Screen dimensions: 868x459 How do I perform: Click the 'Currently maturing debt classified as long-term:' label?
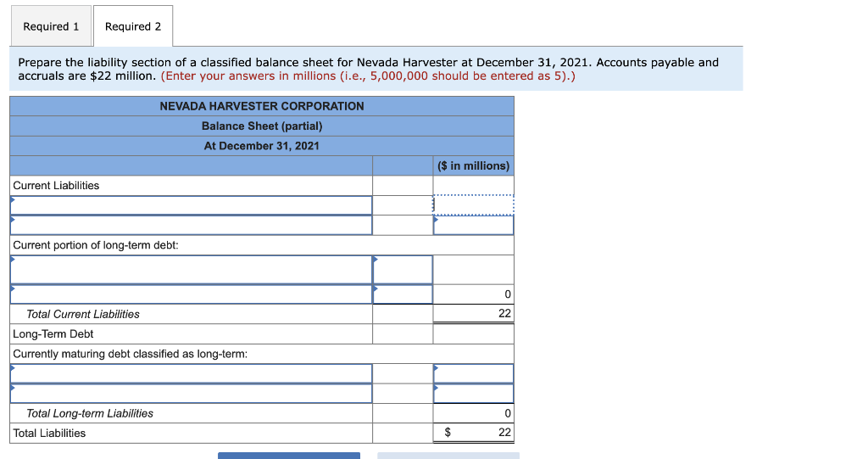[x=130, y=354]
